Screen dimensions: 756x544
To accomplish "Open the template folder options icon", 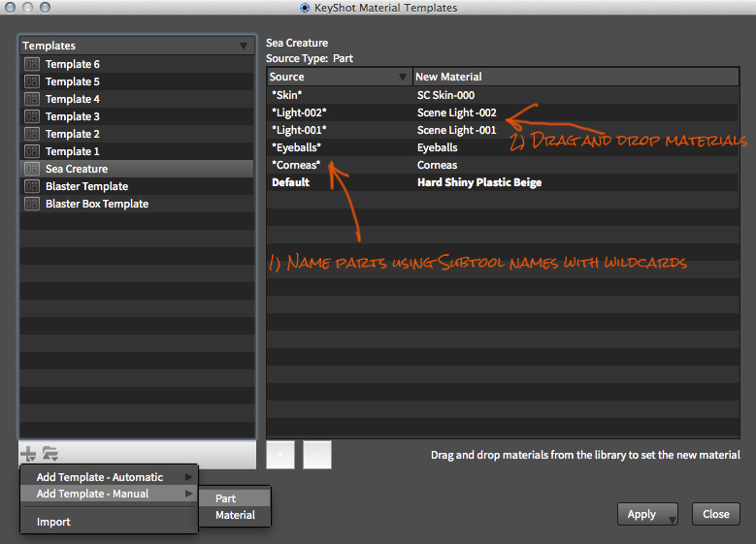I will click(50, 454).
